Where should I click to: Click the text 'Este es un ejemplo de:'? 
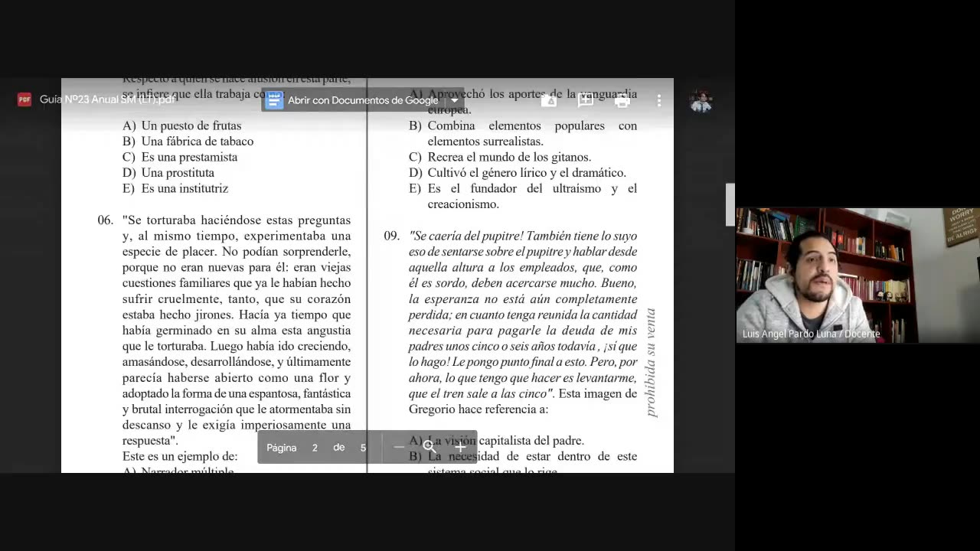click(180, 456)
